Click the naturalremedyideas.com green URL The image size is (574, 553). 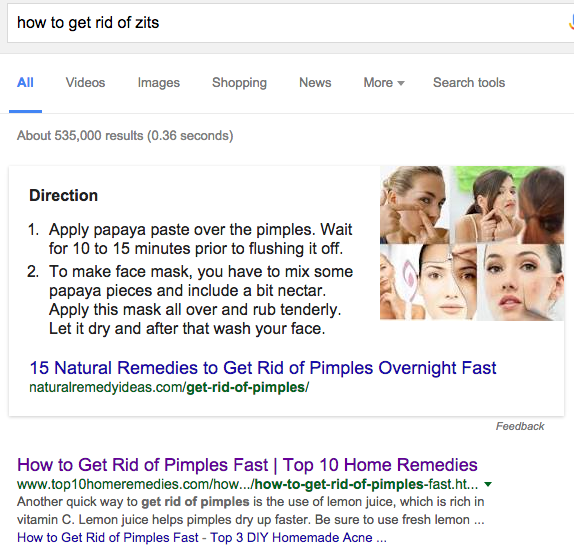tap(169, 387)
